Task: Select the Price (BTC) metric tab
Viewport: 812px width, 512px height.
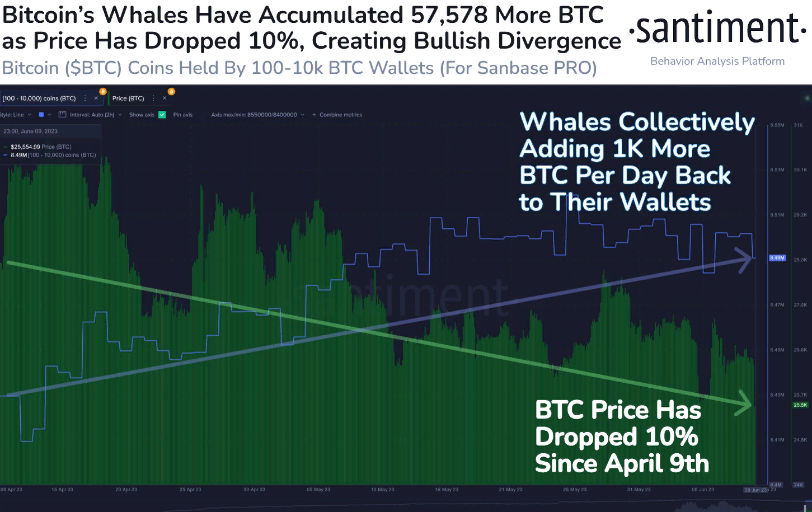Action: pyautogui.click(x=128, y=98)
